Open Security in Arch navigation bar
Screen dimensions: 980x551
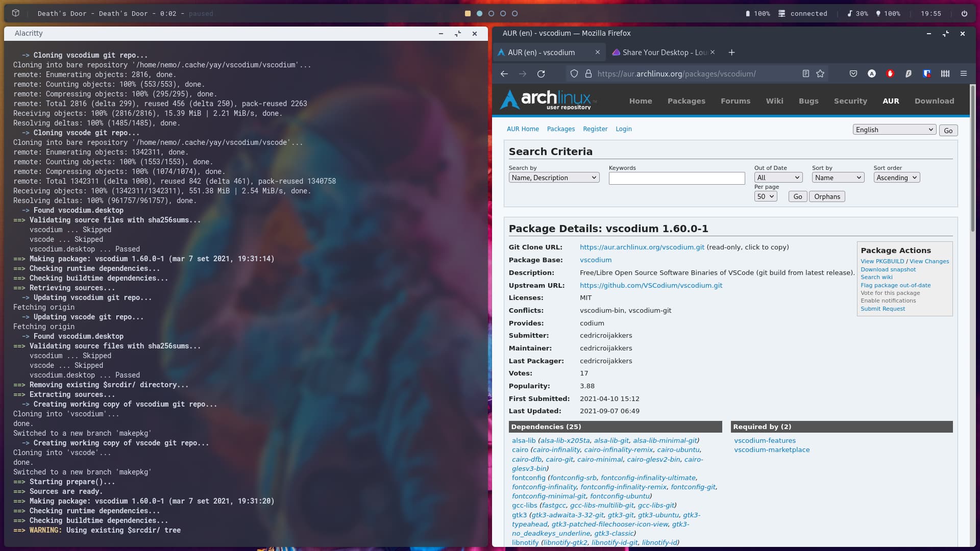click(850, 101)
